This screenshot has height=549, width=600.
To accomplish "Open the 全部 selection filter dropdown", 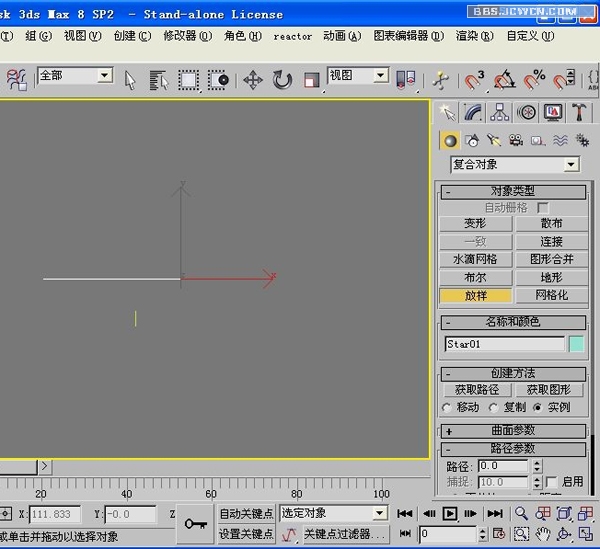I will 104,75.
